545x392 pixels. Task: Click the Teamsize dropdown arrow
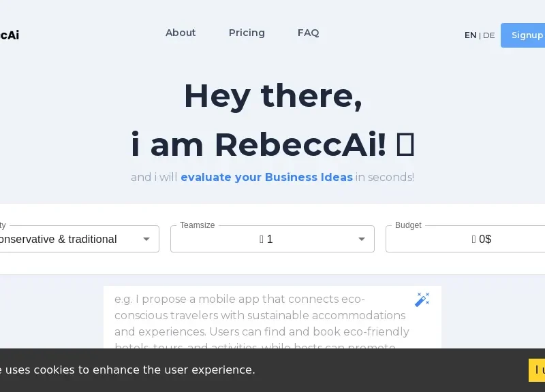pyautogui.click(x=361, y=239)
